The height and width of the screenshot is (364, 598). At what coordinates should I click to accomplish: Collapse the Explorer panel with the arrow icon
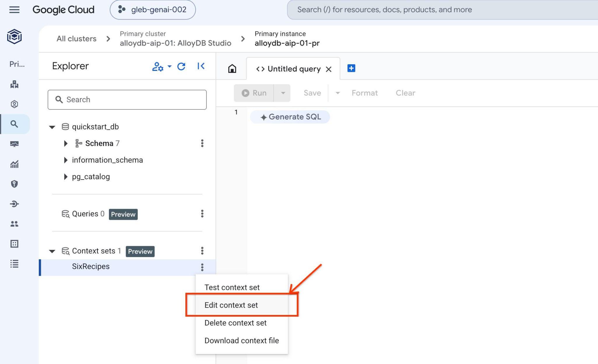201,66
